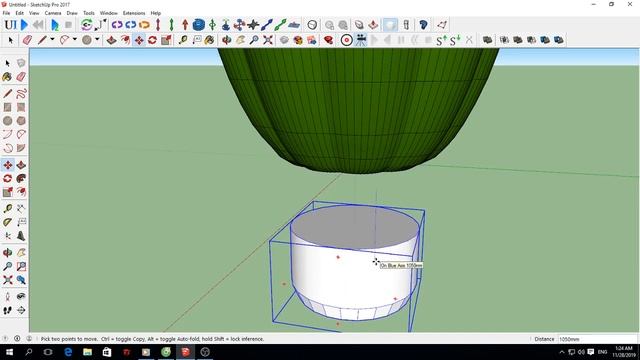Open the circle shapes dropdown arrow

(x=97, y=40)
